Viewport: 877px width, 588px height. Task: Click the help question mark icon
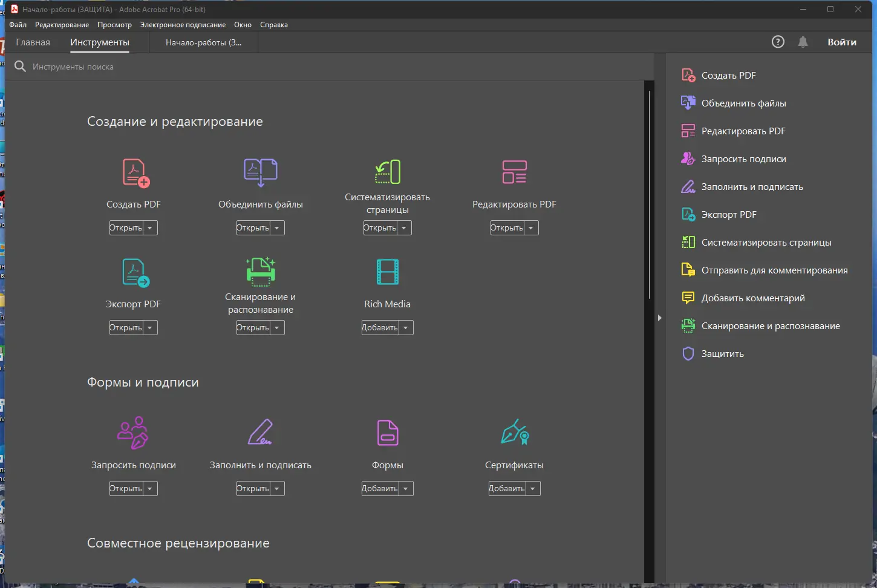point(778,42)
